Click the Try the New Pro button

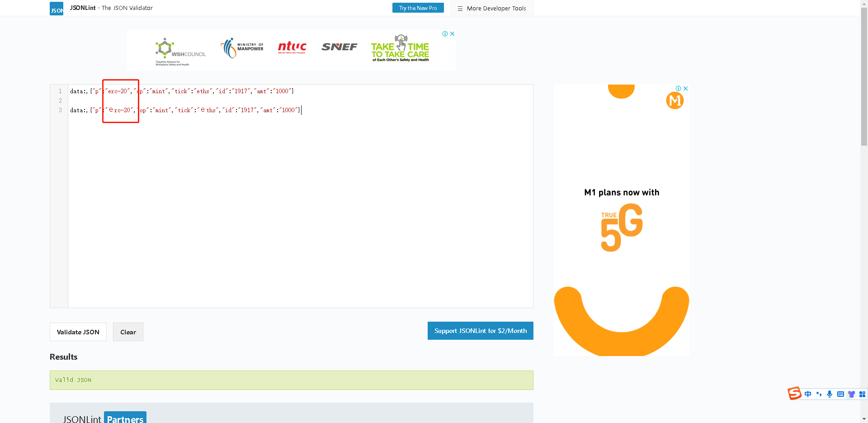[x=418, y=8]
